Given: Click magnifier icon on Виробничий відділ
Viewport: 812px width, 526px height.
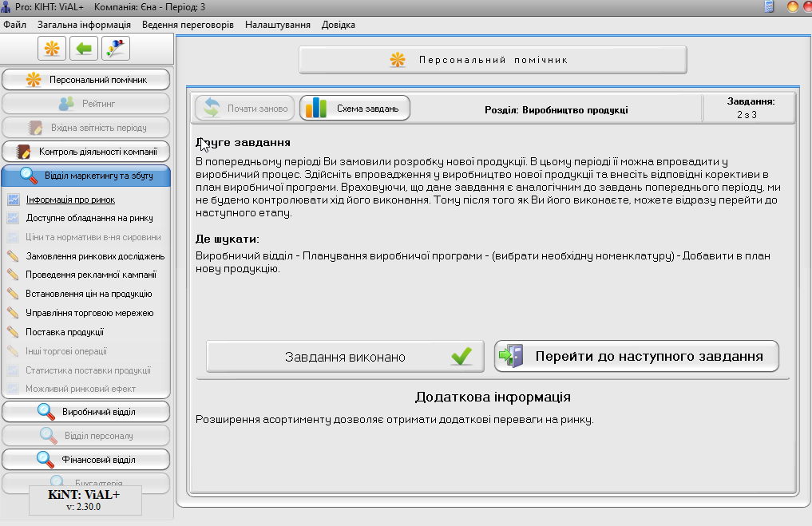Looking at the screenshot, I should coord(46,412).
